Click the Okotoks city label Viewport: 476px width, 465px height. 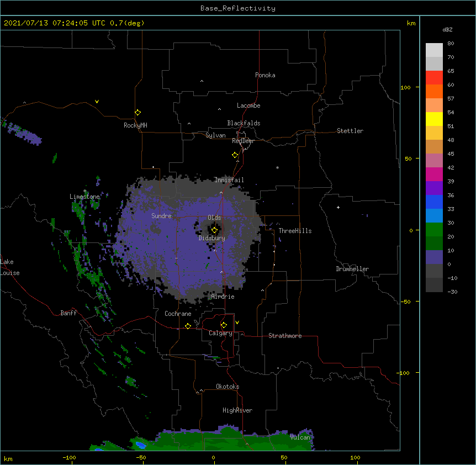pos(228,387)
